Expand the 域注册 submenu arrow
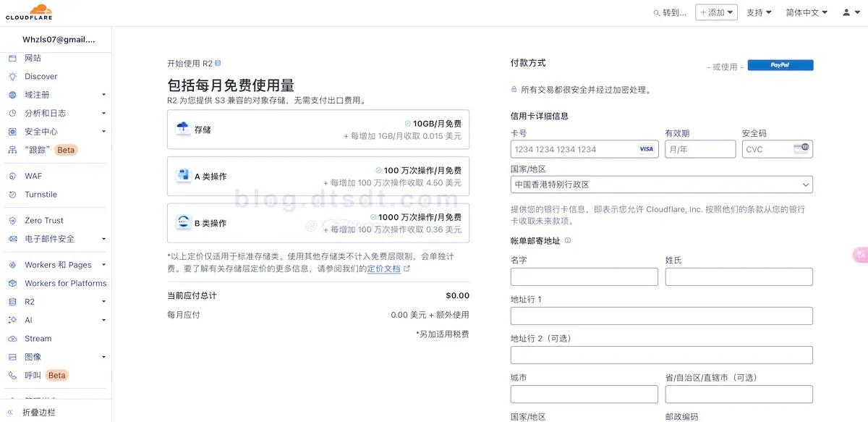868x422 pixels. click(103, 95)
